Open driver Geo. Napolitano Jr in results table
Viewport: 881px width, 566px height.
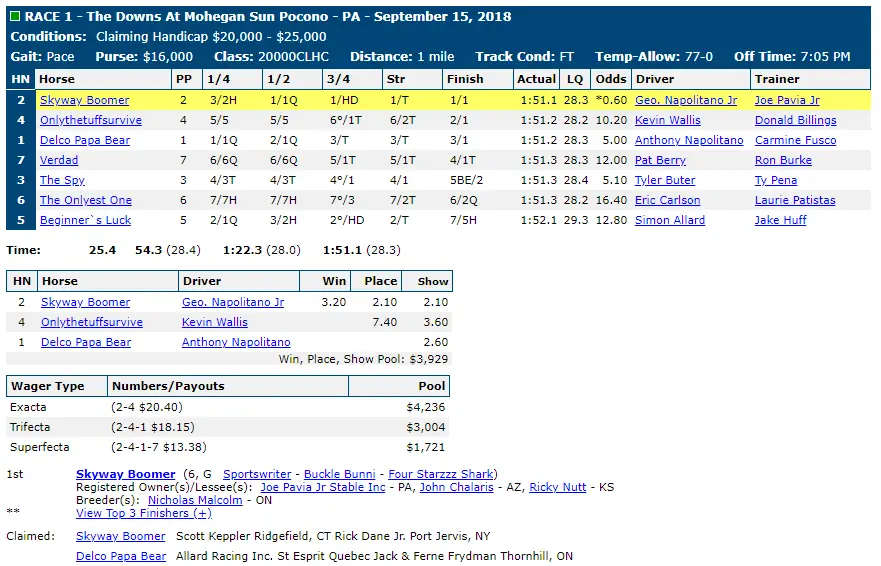click(686, 100)
